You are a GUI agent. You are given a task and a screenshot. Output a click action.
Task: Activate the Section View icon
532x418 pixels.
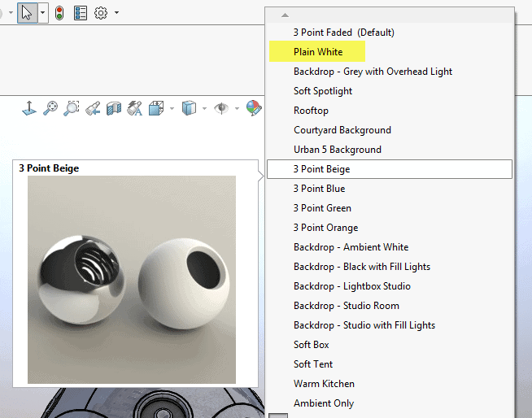(114, 108)
